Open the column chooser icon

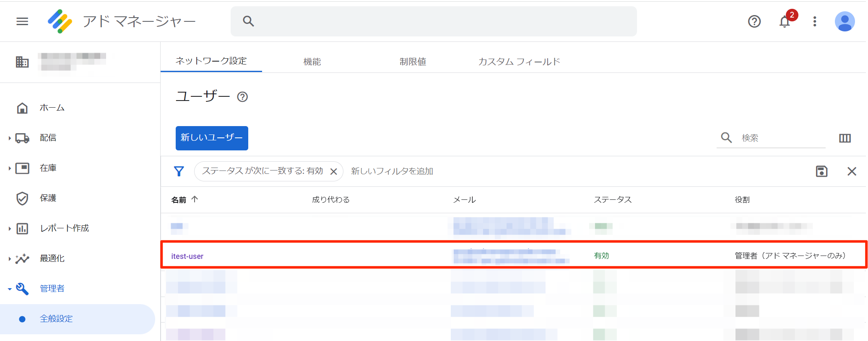845,138
